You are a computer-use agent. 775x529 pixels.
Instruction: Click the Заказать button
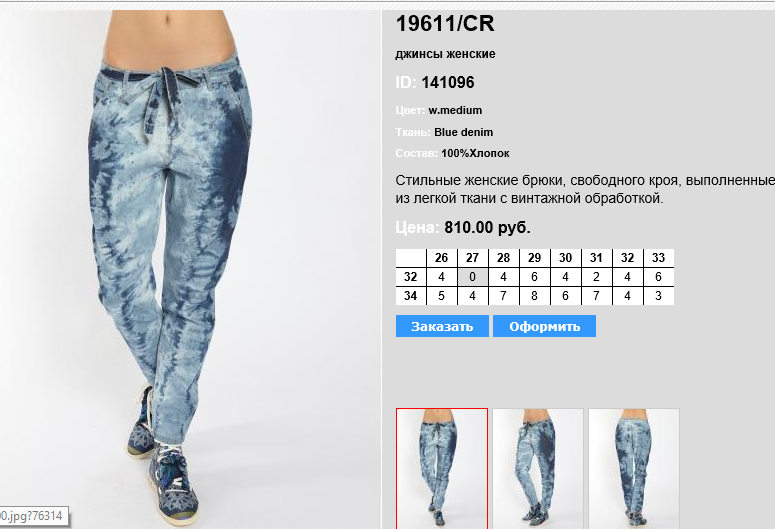[442, 326]
